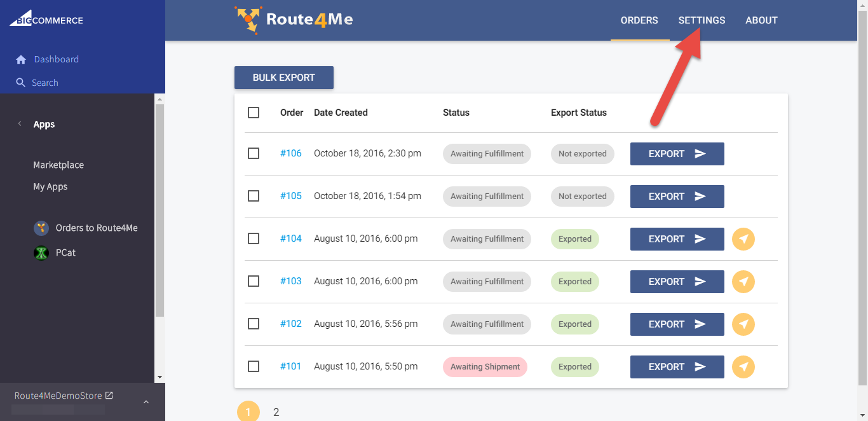Click orange navigation icon for order #104
868x421 pixels.
point(743,239)
